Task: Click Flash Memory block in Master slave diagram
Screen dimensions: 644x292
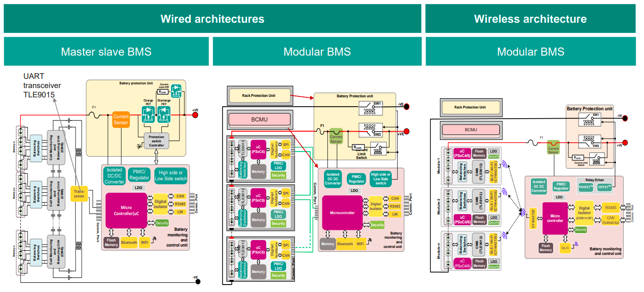Action: (x=111, y=242)
